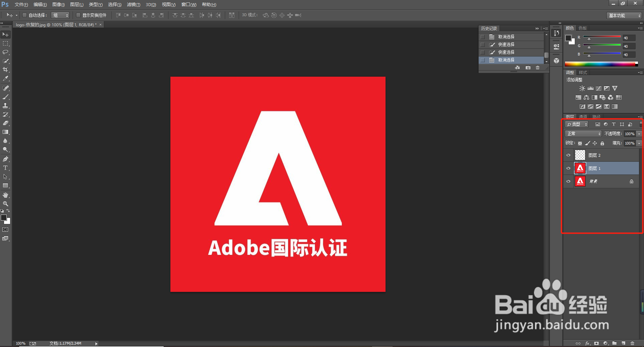Select the 快速选择 history state above 取消选择

(511, 52)
